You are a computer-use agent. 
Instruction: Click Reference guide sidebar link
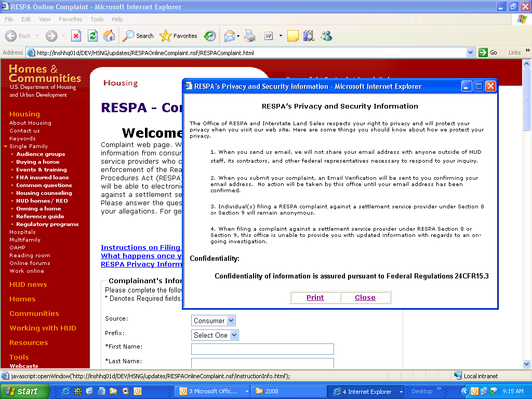[x=40, y=217]
